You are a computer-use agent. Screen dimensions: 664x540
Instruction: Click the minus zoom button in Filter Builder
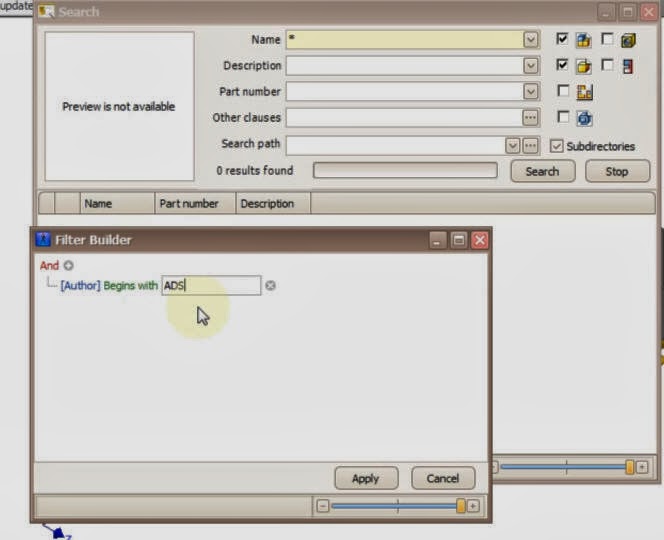click(323, 506)
